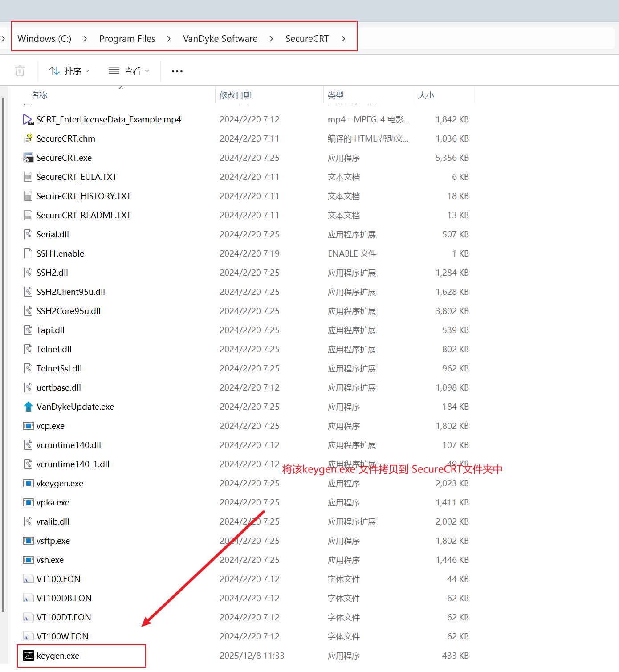619x672 pixels.
Task: Select the SecureCRT.exe application icon
Action: tap(28, 158)
